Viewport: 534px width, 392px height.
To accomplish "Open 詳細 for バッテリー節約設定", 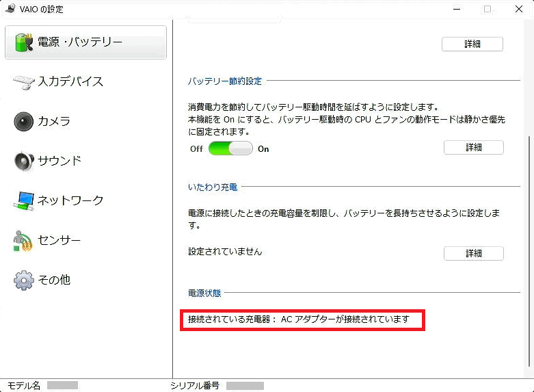I will (473, 148).
